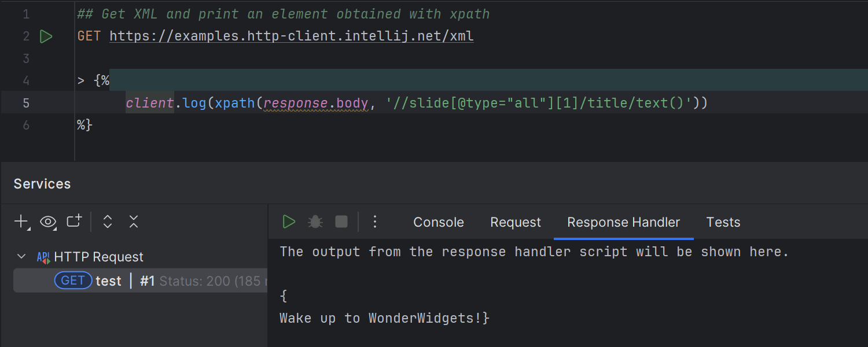Image resolution: width=868 pixels, height=347 pixels.
Task: Open the View Options eye icon
Action: click(x=48, y=222)
